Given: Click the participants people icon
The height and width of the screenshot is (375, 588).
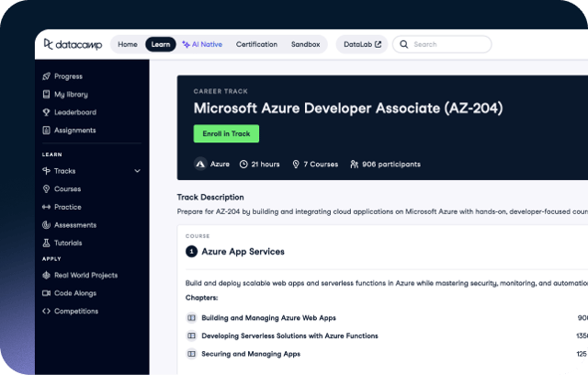Looking at the screenshot, I should tap(354, 165).
